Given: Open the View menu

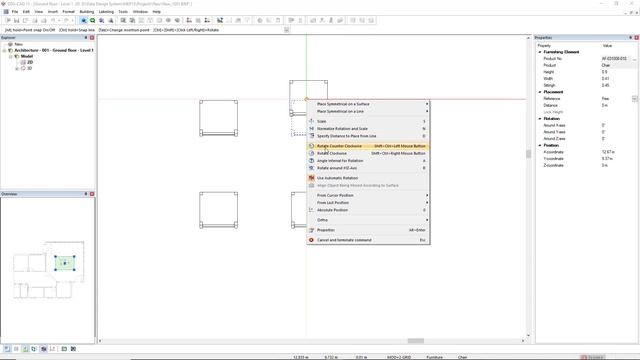Looking at the screenshot, I should (x=39, y=11).
